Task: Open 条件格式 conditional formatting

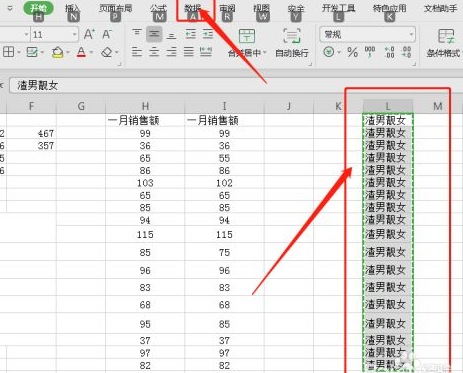Action: [444, 43]
